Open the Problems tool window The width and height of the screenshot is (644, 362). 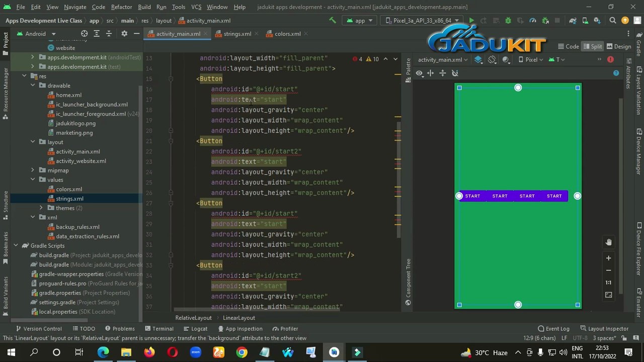[119, 329]
